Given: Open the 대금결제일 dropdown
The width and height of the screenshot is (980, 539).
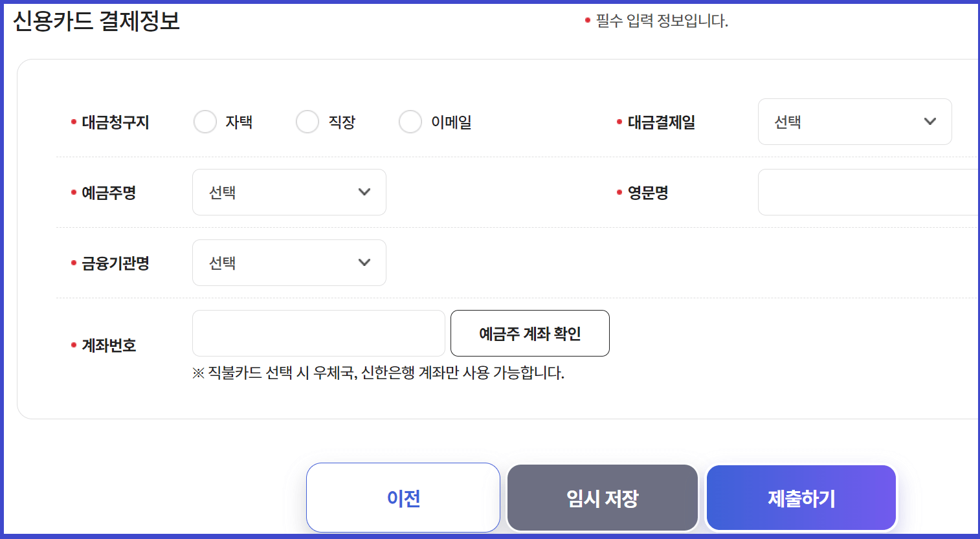Looking at the screenshot, I should pyautogui.click(x=854, y=121).
